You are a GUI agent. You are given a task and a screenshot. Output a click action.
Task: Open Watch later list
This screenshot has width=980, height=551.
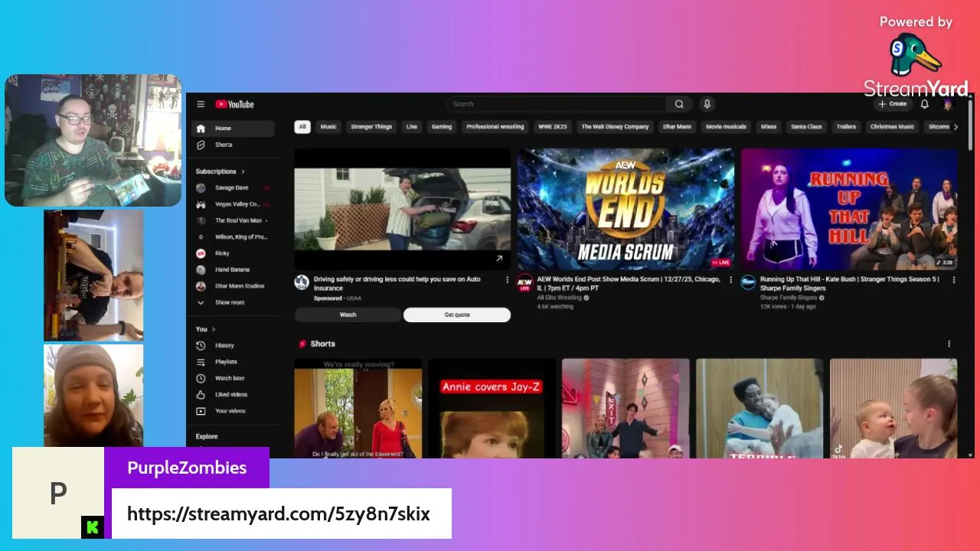click(x=233, y=378)
